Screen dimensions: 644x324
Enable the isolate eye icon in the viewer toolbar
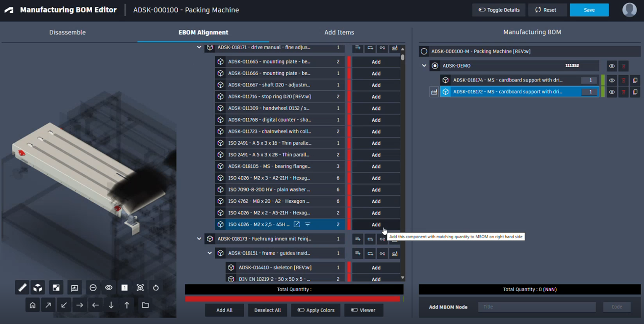tap(108, 288)
